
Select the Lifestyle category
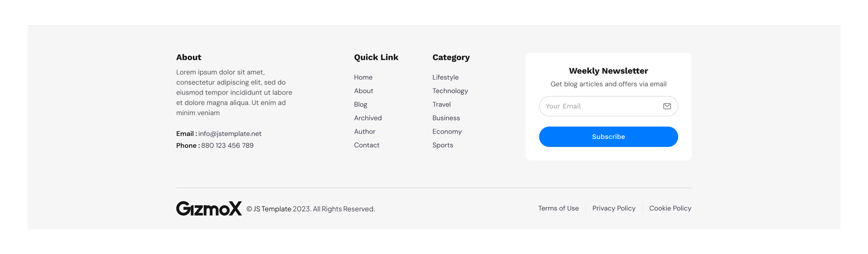coord(445,77)
